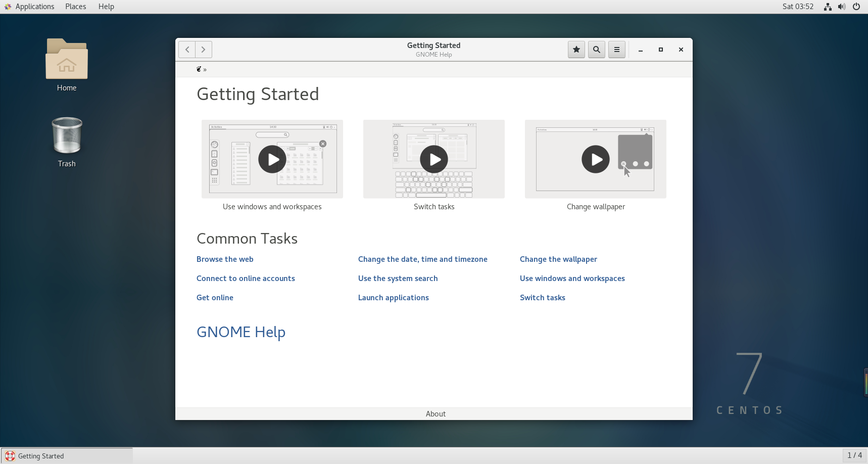
Task: Click the Applications menu foot icon
Action: point(8,7)
